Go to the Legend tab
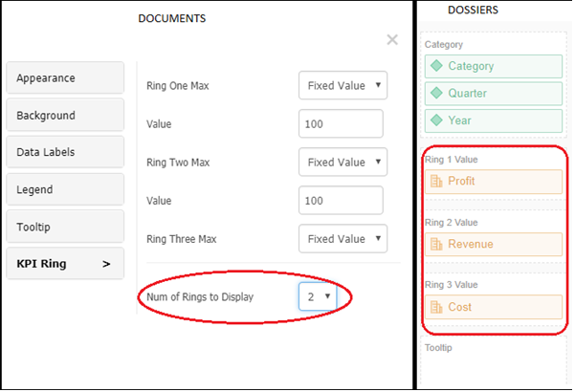Viewport: 575px width, 392px height. click(65, 189)
